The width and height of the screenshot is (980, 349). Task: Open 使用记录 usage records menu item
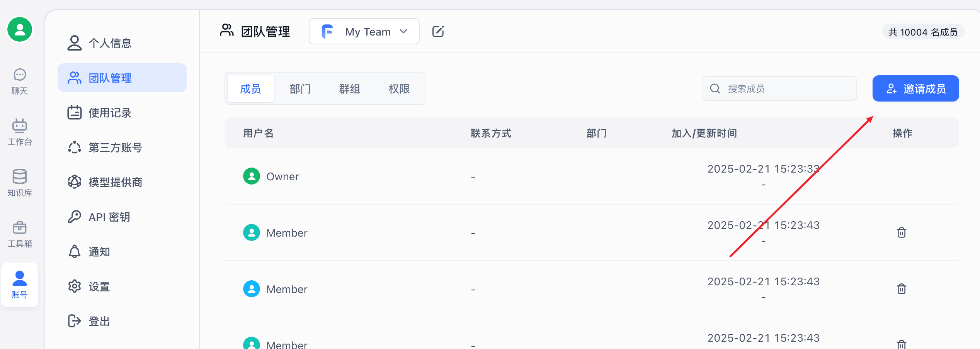click(x=110, y=113)
